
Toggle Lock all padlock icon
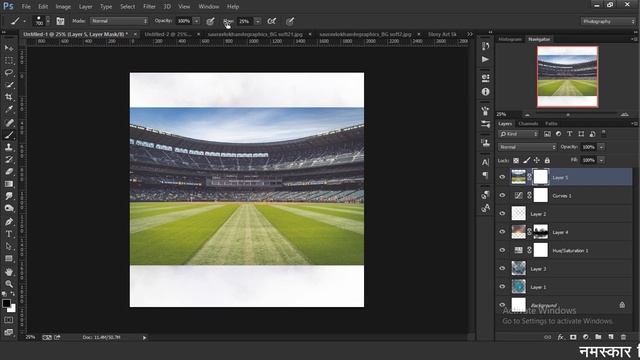point(547,160)
